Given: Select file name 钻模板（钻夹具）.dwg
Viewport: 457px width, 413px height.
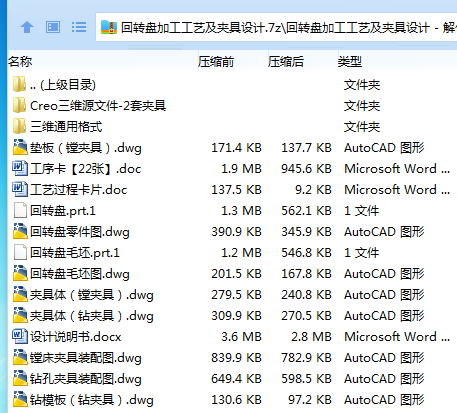Looking at the screenshot, I should pyautogui.click(x=92, y=400).
